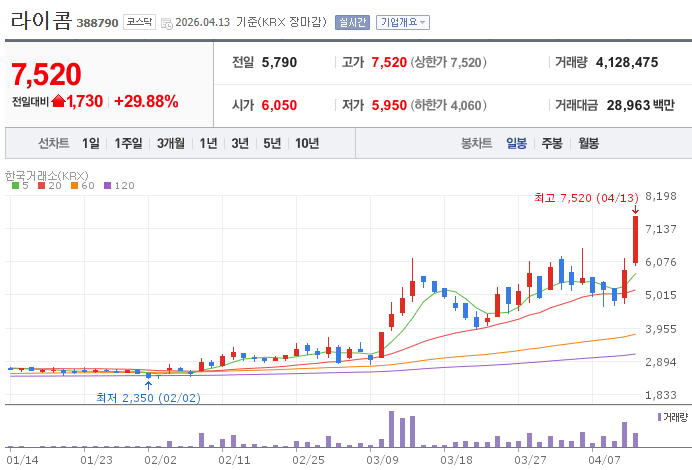Click the 저가 value 5,950

[389, 105]
